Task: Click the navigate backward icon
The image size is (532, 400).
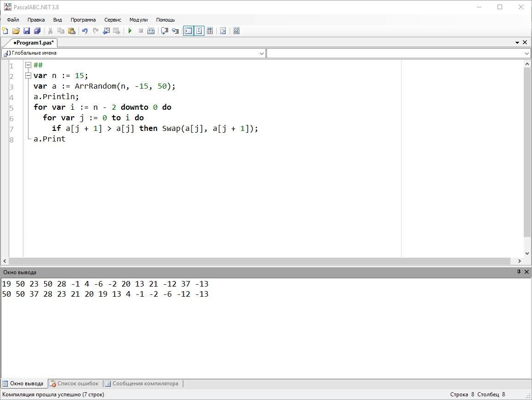Action: click(x=106, y=31)
